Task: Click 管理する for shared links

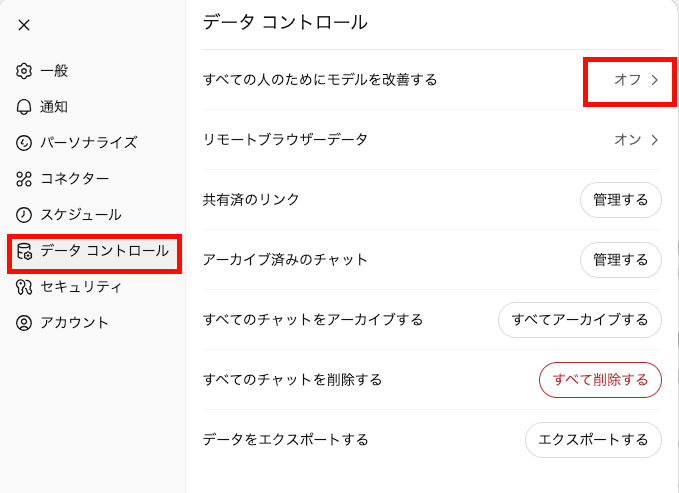Action: click(620, 200)
